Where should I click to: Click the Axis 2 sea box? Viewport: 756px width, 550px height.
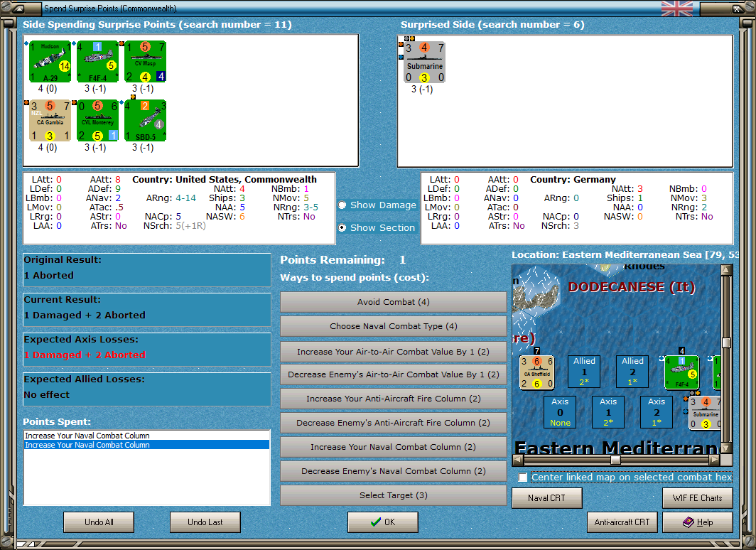pos(657,411)
